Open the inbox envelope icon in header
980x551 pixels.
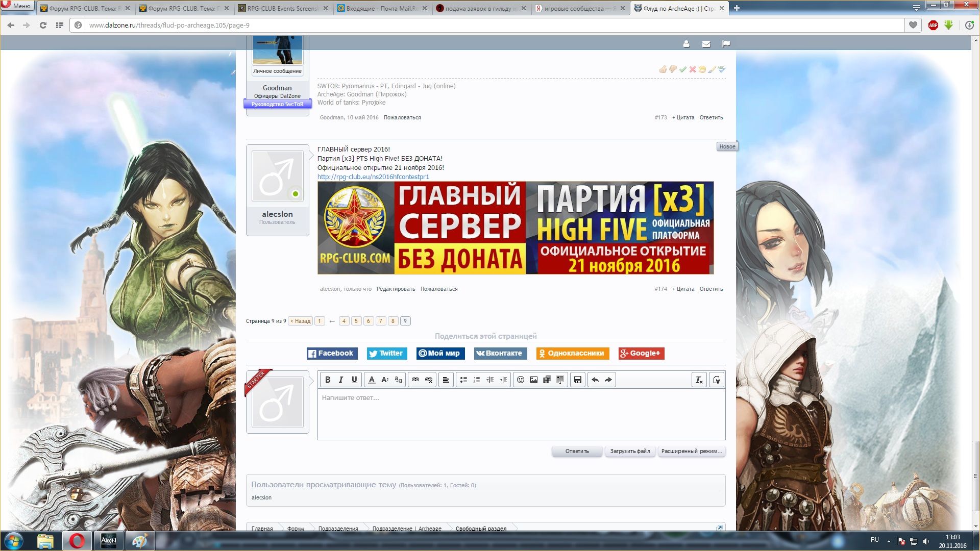tap(706, 44)
